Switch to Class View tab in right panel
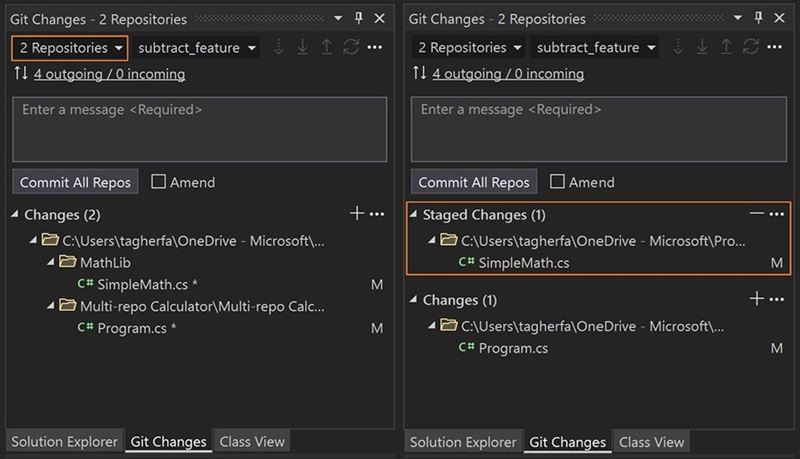Image resolution: width=800 pixels, height=459 pixels. [652, 442]
